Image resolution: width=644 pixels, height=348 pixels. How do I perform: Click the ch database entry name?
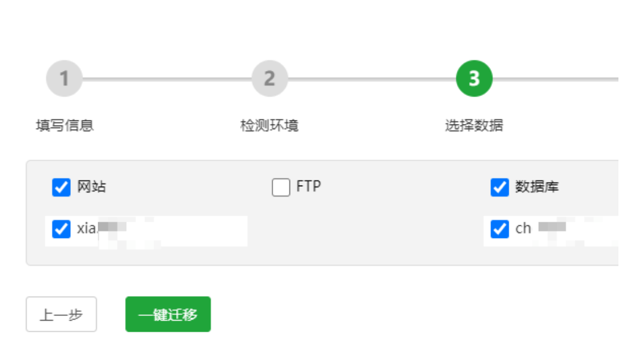(x=523, y=229)
